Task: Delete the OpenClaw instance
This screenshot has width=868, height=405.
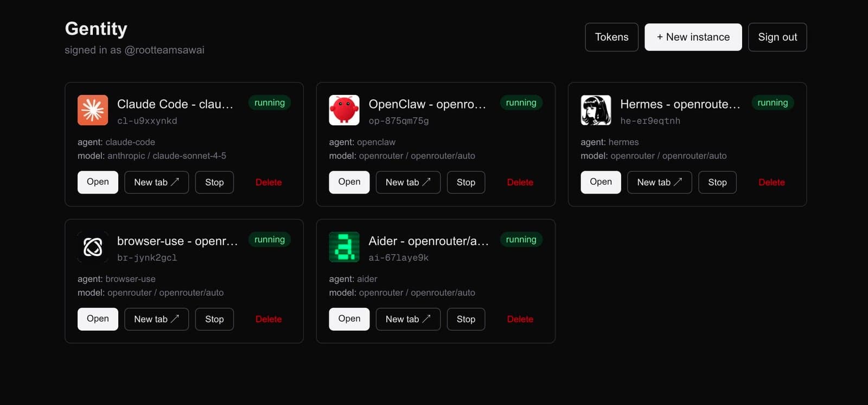Action: 520,182
